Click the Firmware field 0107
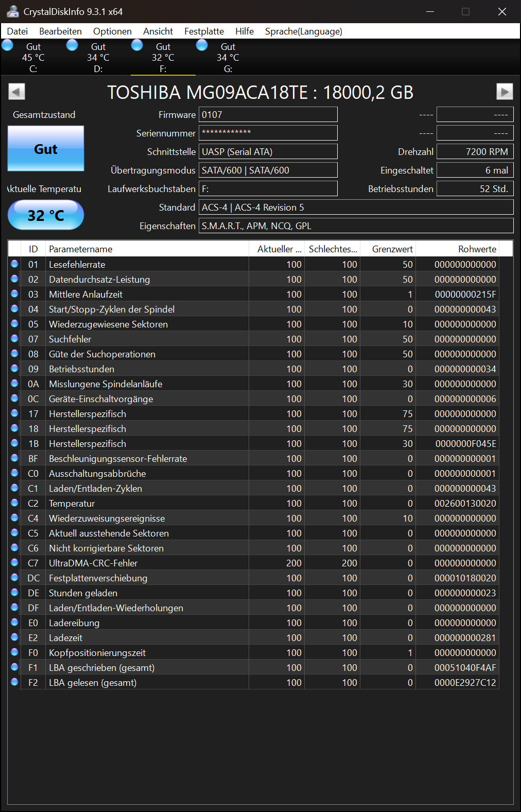This screenshot has height=812, width=521. point(268,114)
